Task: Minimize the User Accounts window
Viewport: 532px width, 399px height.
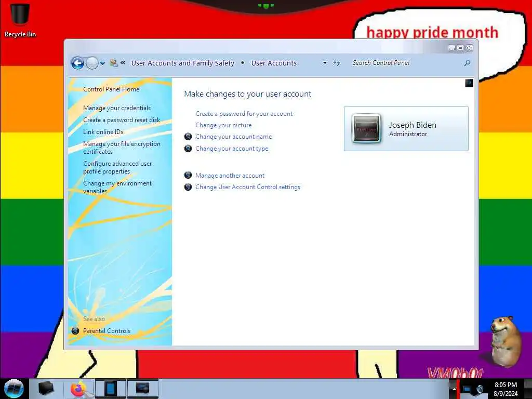Action: (x=451, y=48)
